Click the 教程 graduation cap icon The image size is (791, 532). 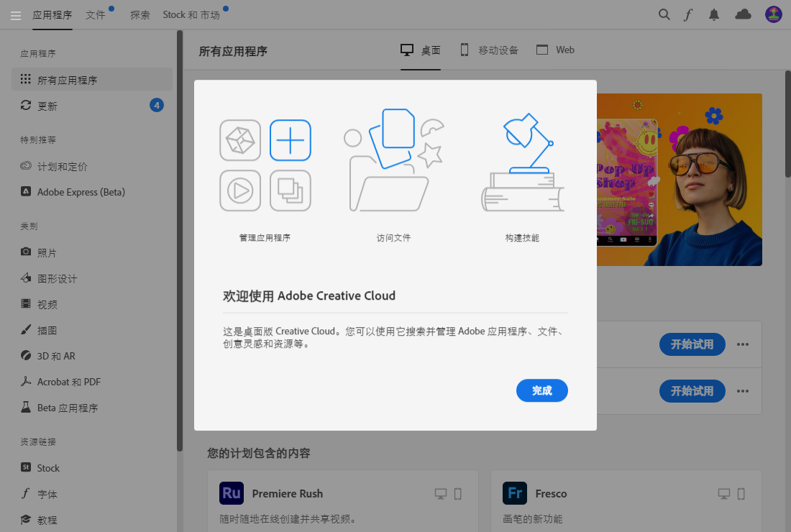25,519
